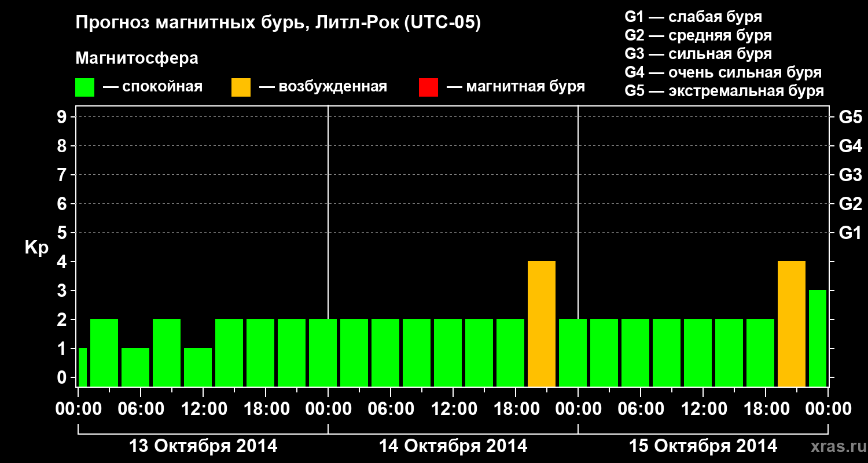Select the orange Kp 4 bar on 15 Октября

792,324
